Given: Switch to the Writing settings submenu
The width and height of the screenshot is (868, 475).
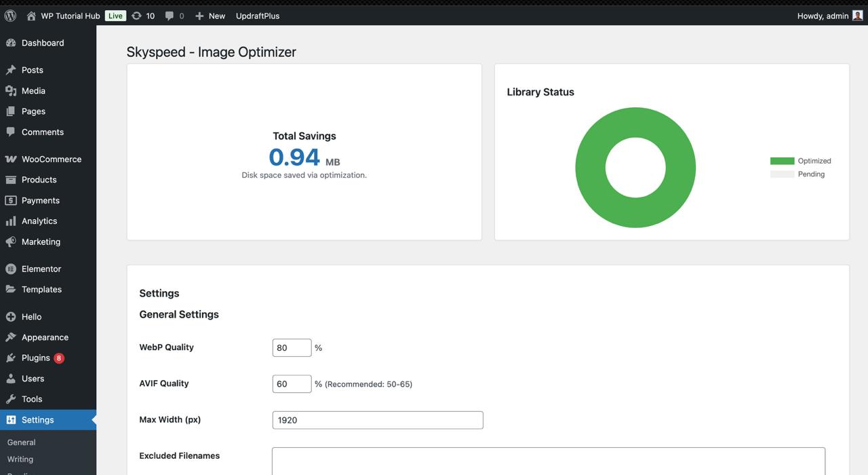Looking at the screenshot, I should [20, 459].
